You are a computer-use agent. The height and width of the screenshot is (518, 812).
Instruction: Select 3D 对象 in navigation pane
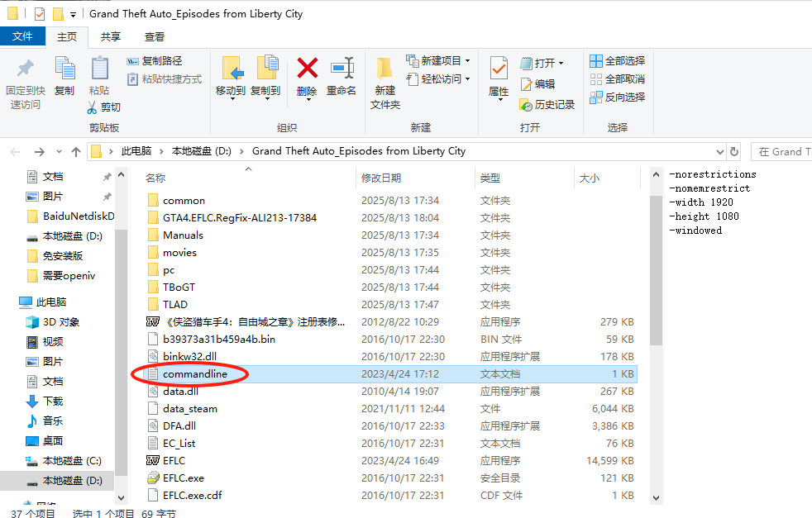point(61,322)
